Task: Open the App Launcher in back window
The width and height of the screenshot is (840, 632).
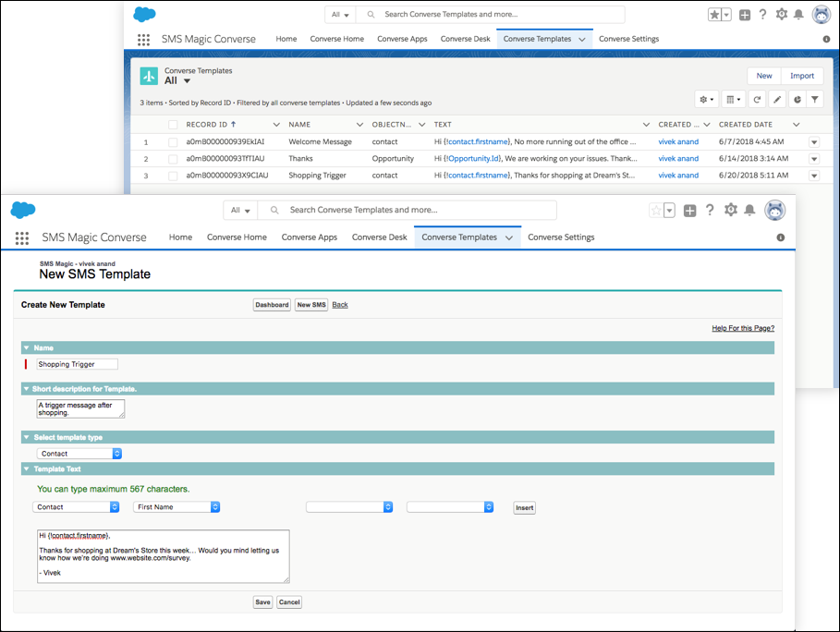Action: tap(143, 40)
